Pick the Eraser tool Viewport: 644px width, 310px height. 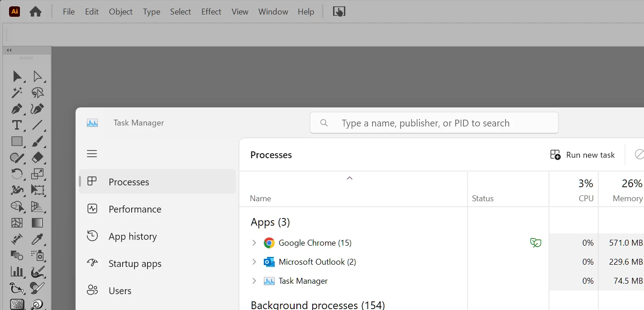37,158
